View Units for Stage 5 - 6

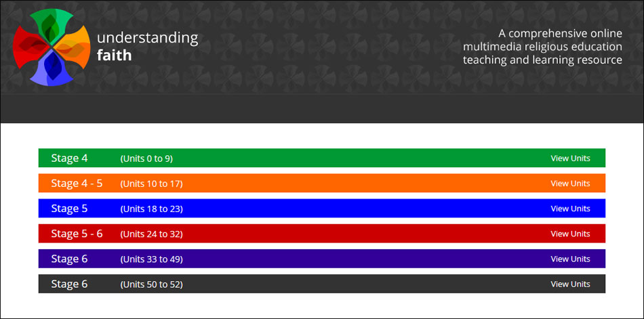570,234
